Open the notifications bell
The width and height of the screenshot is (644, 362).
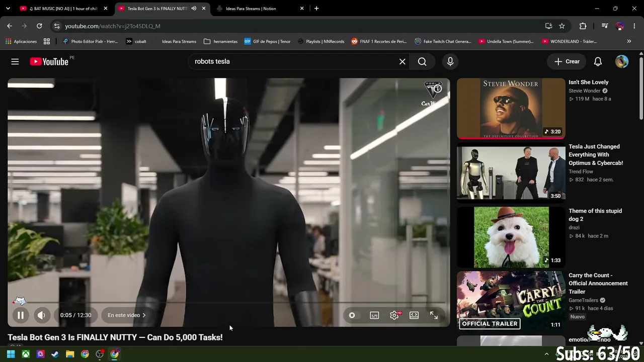pyautogui.click(x=598, y=61)
